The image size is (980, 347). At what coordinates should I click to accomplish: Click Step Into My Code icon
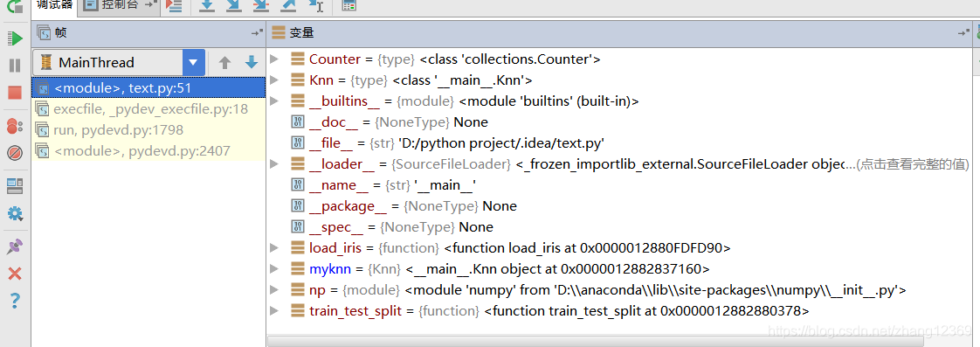[x=260, y=6]
